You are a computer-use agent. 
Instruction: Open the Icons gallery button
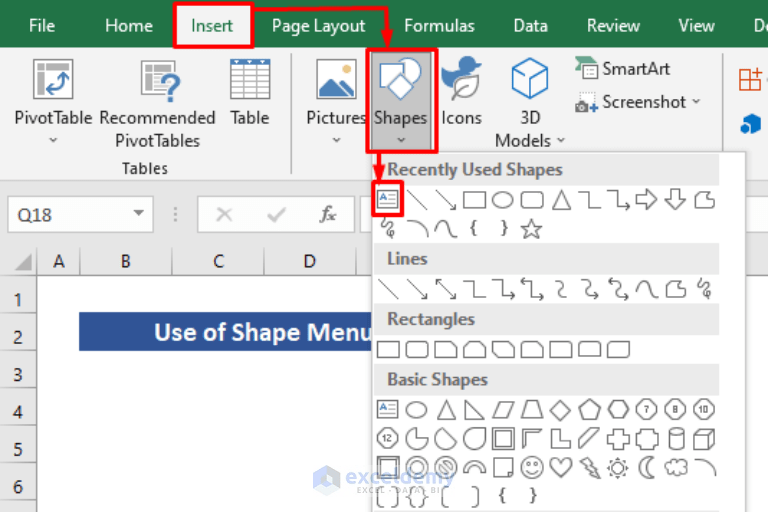[x=461, y=92]
